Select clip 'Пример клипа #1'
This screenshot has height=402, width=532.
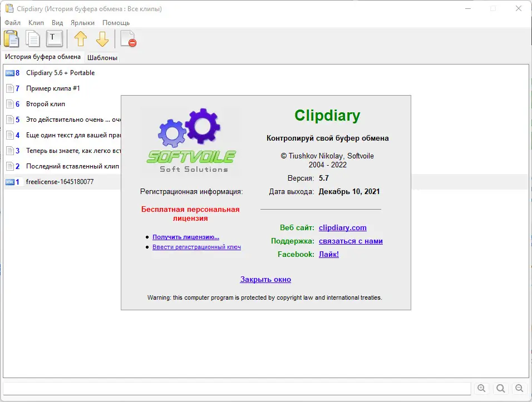tap(53, 88)
